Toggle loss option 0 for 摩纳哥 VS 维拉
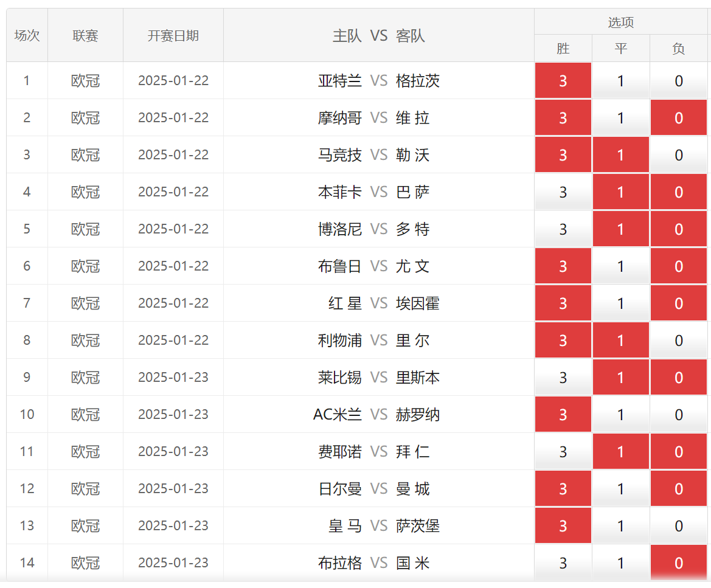This screenshot has height=588, width=711. [678, 118]
